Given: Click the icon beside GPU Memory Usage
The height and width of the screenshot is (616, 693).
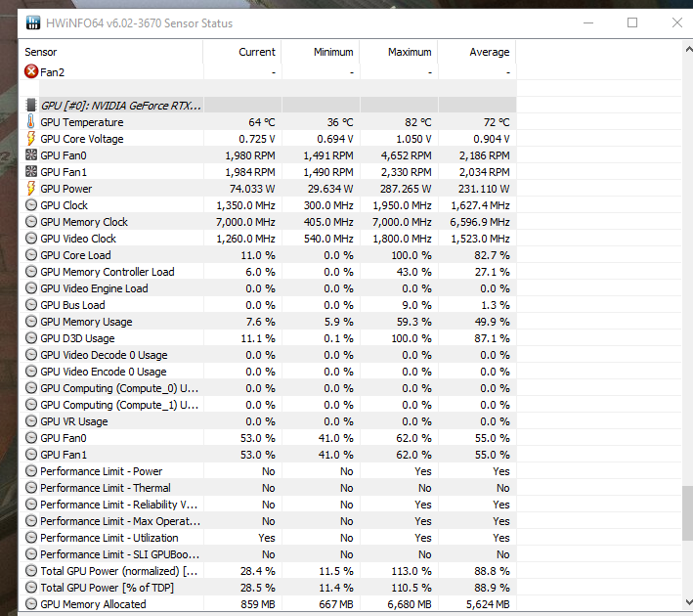Looking at the screenshot, I should click(x=31, y=321).
